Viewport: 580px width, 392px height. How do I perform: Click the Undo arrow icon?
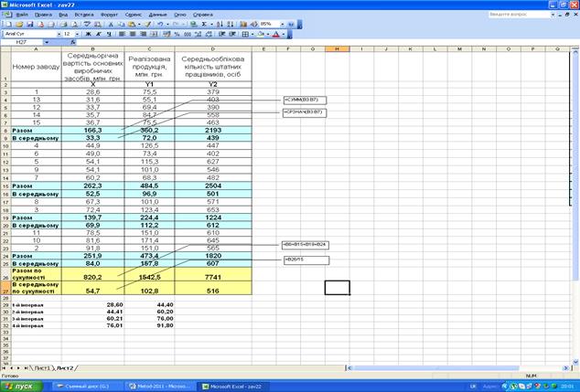[160, 24]
